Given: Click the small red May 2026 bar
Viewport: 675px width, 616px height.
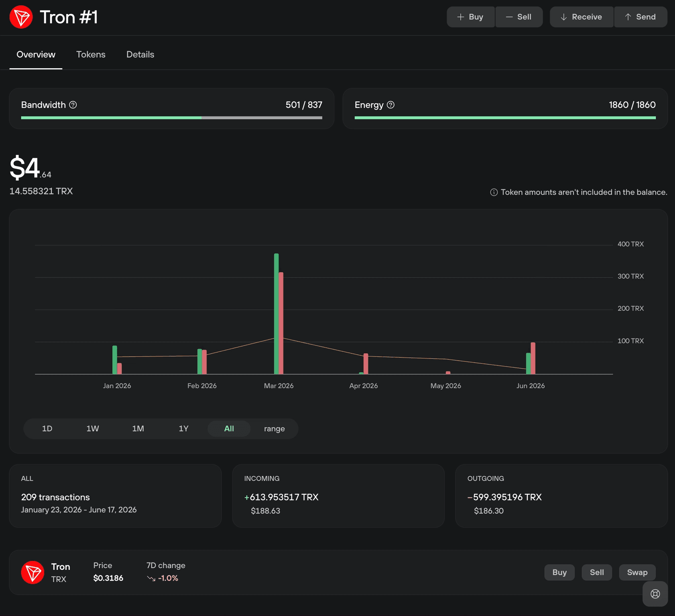Looking at the screenshot, I should coord(448,373).
